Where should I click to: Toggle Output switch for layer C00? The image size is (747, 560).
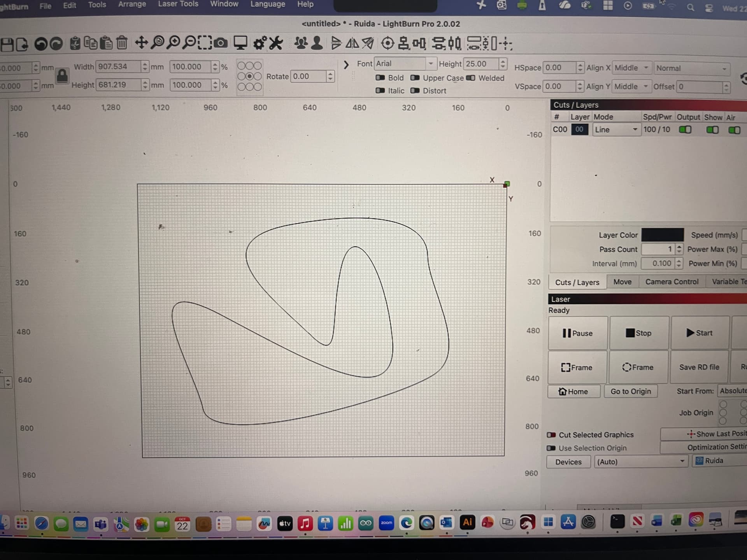pyautogui.click(x=685, y=129)
